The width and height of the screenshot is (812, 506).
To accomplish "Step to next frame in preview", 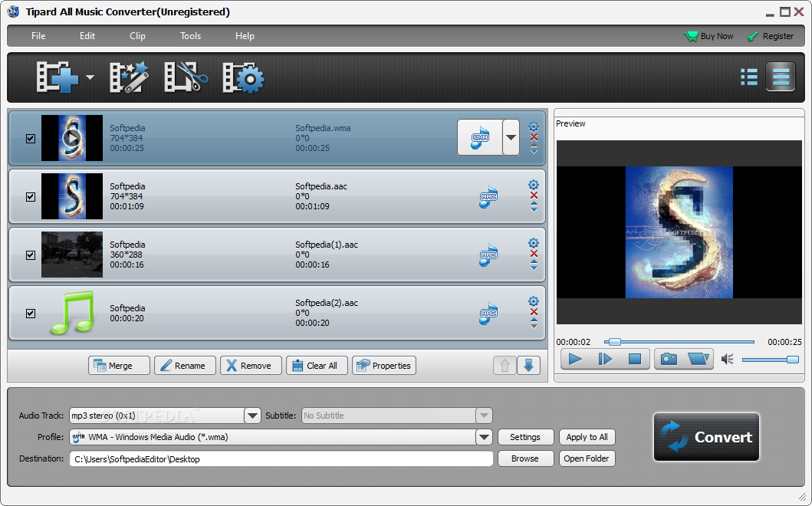I will point(604,359).
